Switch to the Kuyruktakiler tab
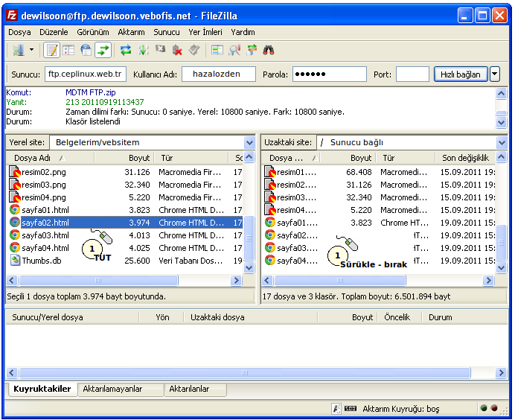Screen dimensions: 515x420 click(42, 389)
